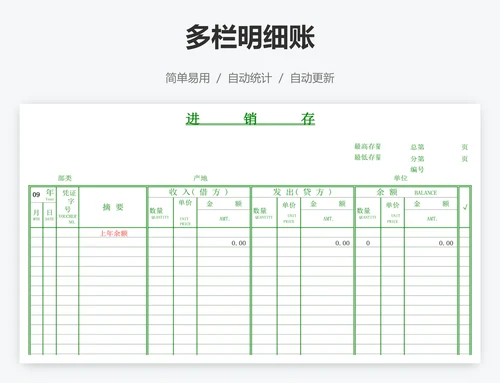Click the 单位 label above the table
Screen dimensions: 500x383
[401, 178]
